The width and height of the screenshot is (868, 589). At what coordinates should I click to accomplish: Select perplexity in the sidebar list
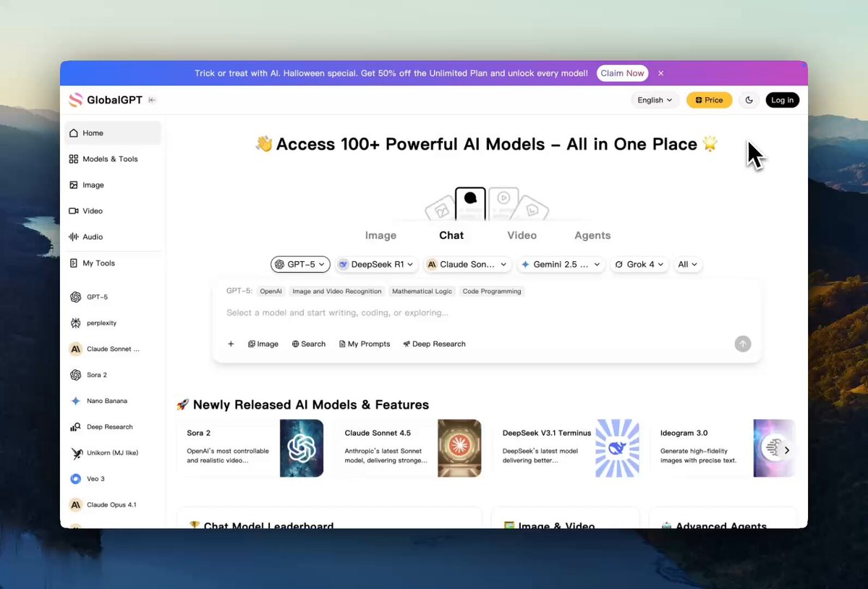point(113,323)
